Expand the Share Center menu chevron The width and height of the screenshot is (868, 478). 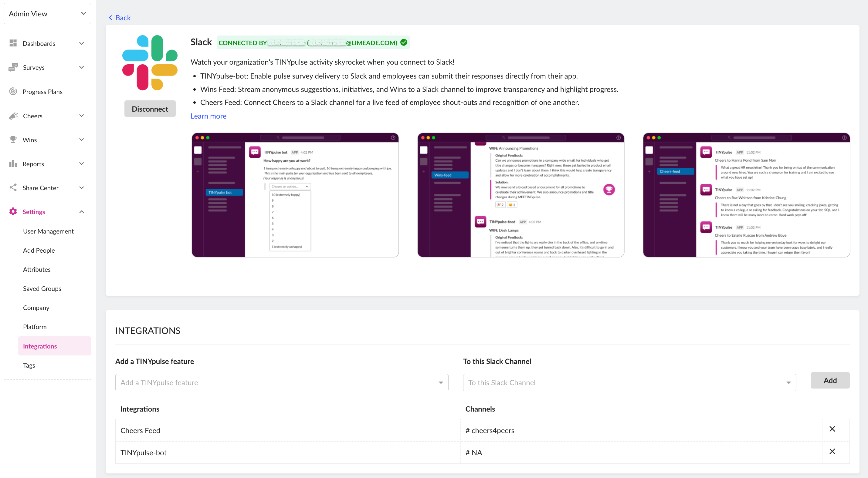pyautogui.click(x=82, y=188)
